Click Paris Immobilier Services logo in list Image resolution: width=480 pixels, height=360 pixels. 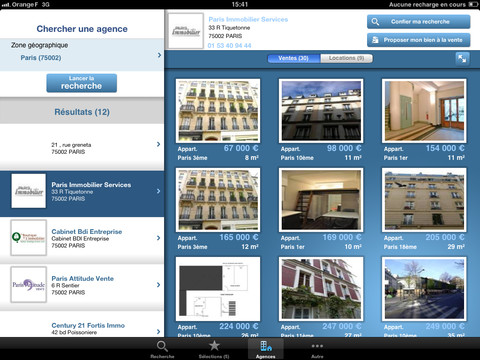[x=29, y=191]
